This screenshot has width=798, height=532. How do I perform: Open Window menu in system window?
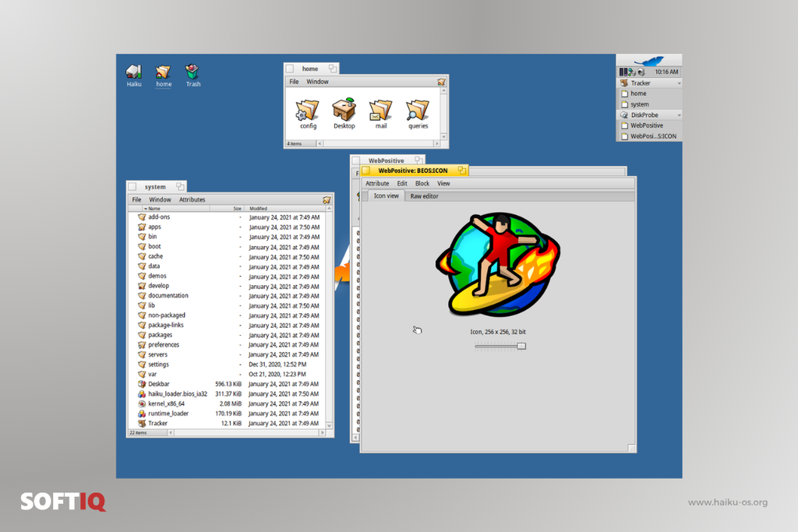(160, 200)
